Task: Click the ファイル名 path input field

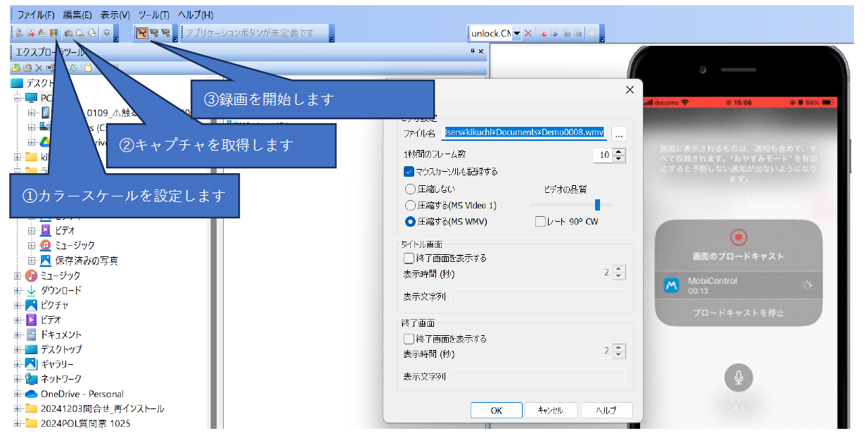Action: [x=523, y=133]
